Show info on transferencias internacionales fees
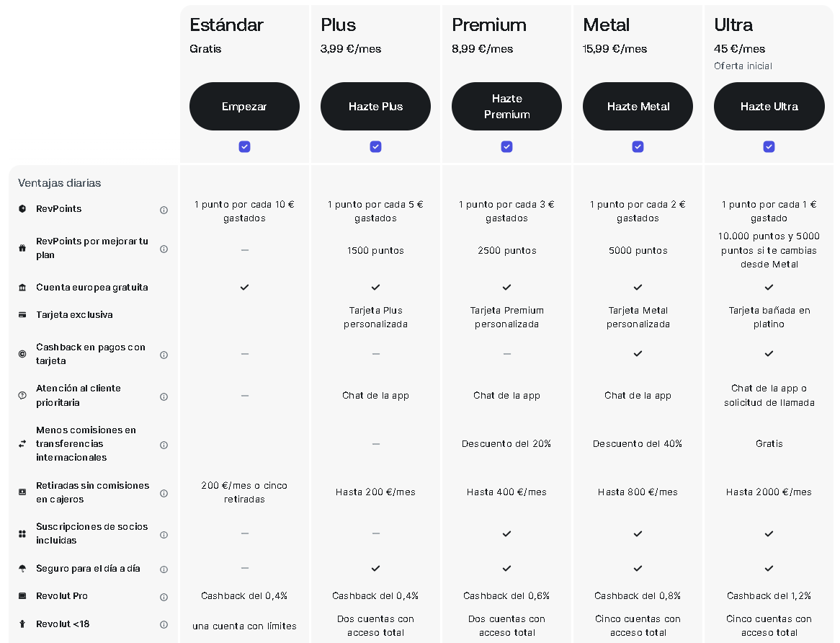This screenshot has height=643, width=840. click(164, 445)
